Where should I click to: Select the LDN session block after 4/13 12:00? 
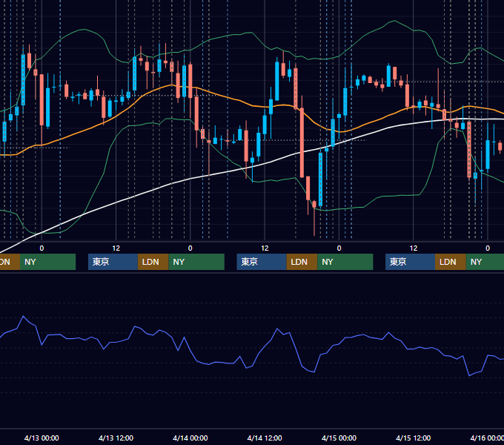153,262
